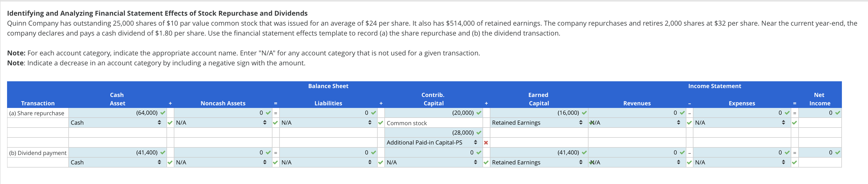868x184 pixels.
Task: Click the 'Transaction' column header
Action: 38,103
